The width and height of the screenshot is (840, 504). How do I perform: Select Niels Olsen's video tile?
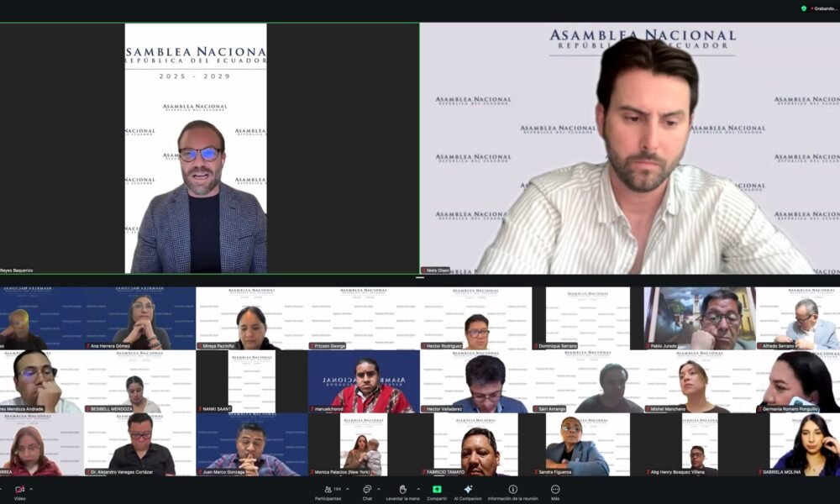[630, 148]
